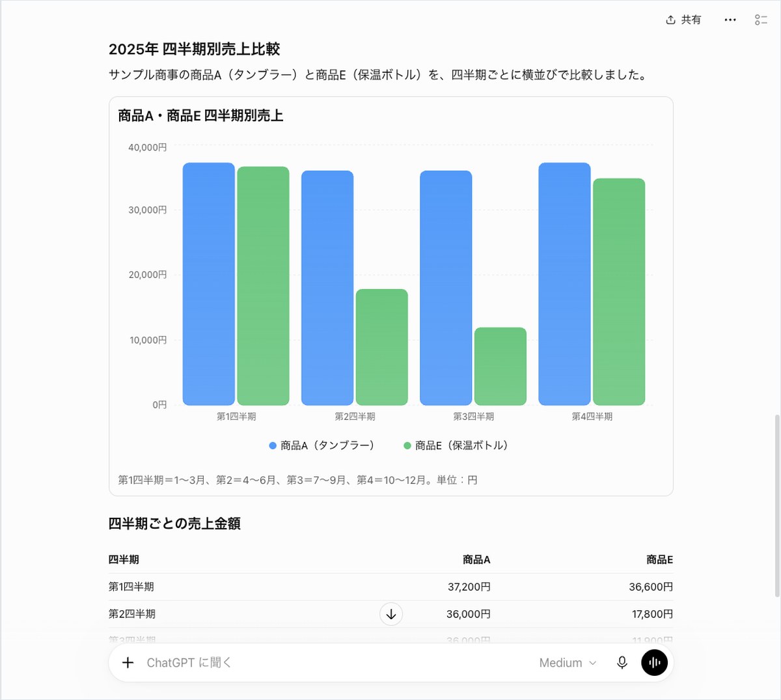The width and height of the screenshot is (781, 700).
Task: Click the blue 第1四半期 bar
Action: 208,284
